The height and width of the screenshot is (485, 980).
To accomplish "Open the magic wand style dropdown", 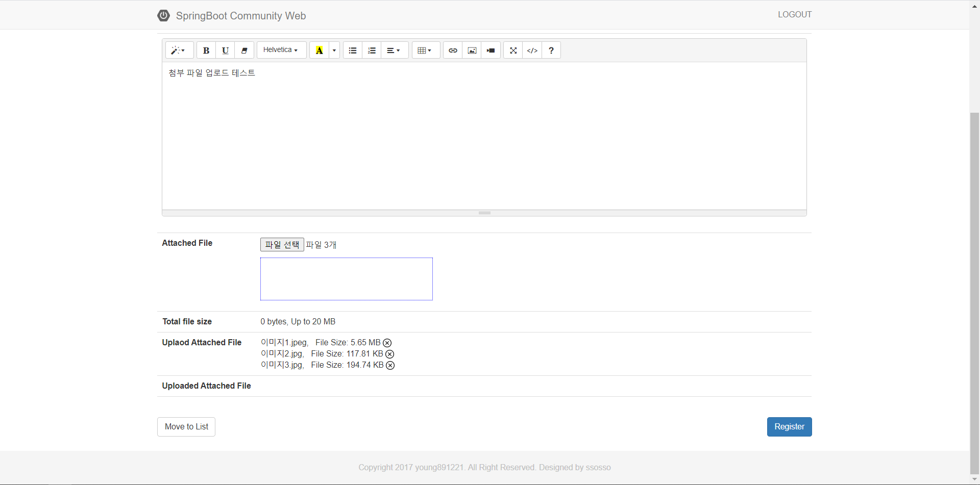I will [x=179, y=50].
